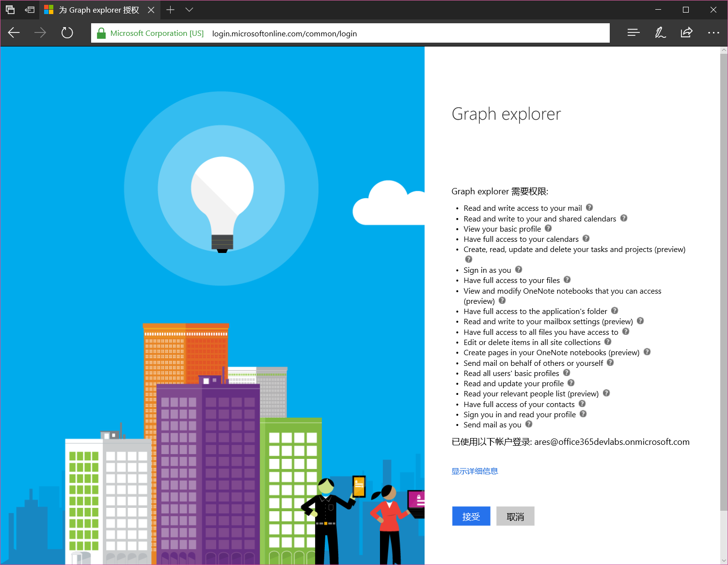Click the Share icon in toolbar
The height and width of the screenshot is (565, 728).
point(686,33)
